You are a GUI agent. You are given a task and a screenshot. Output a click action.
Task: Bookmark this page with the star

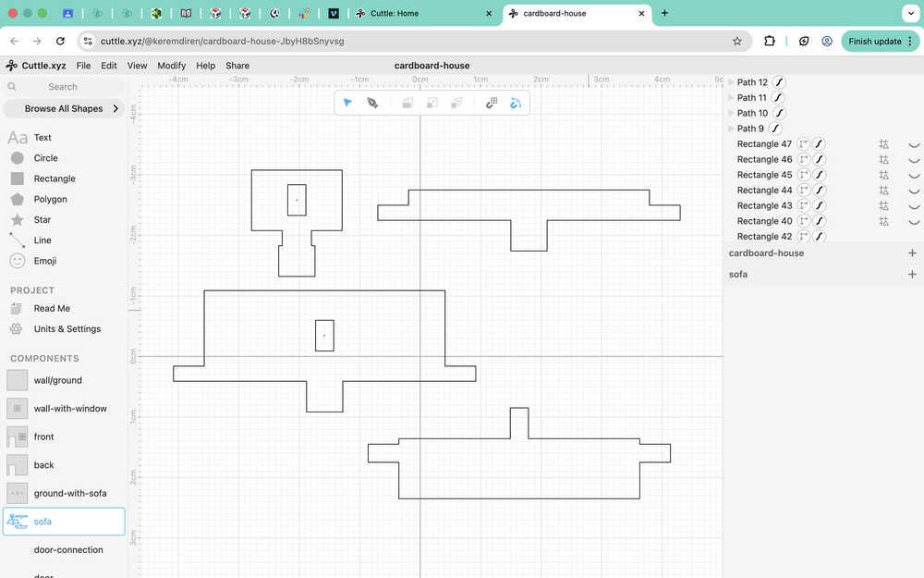tap(737, 42)
